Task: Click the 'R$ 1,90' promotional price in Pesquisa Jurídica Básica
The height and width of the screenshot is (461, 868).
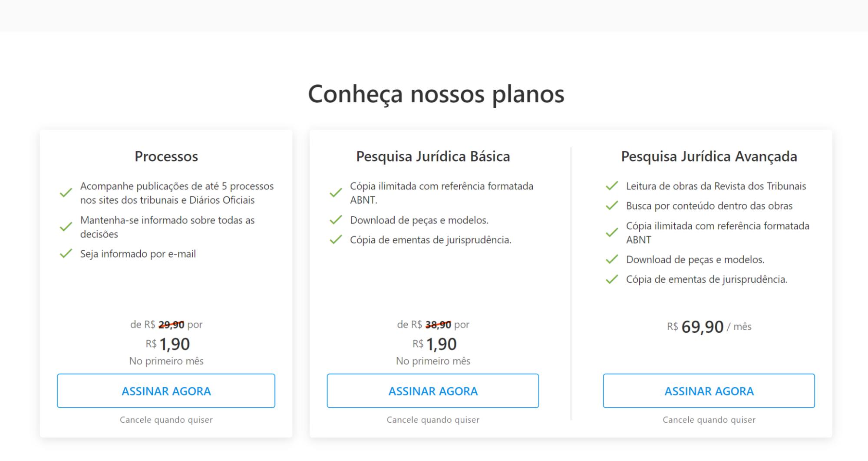Action: click(432, 344)
